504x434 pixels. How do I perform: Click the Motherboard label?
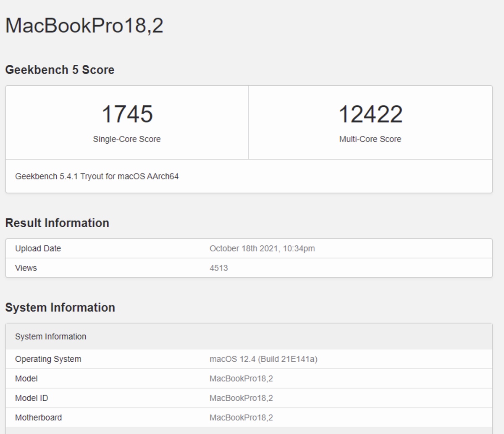coord(39,418)
